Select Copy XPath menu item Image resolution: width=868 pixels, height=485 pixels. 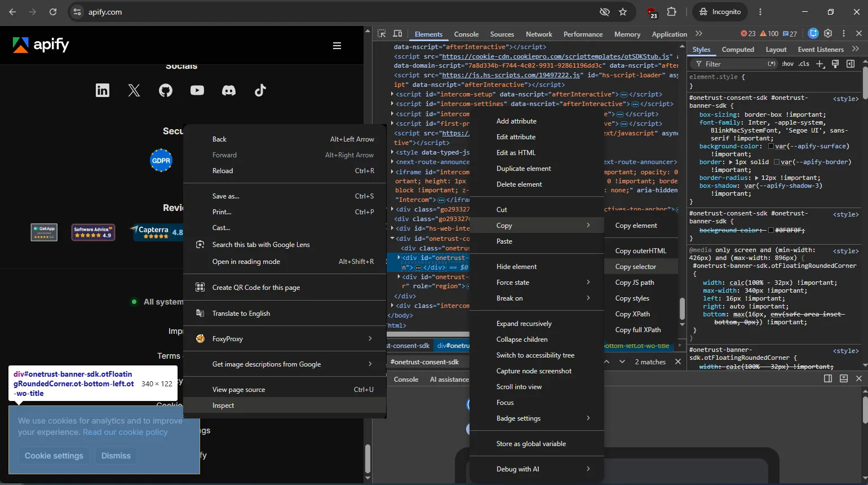click(642, 314)
